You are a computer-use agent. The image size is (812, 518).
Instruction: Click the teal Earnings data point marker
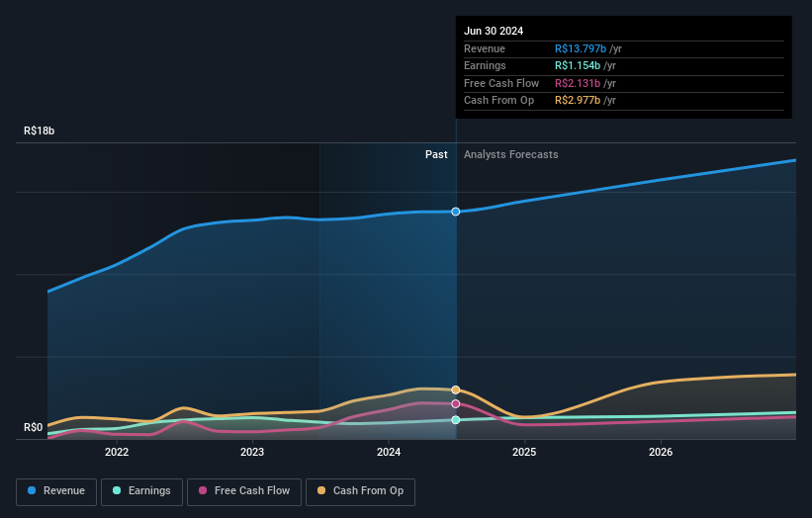pyautogui.click(x=456, y=420)
